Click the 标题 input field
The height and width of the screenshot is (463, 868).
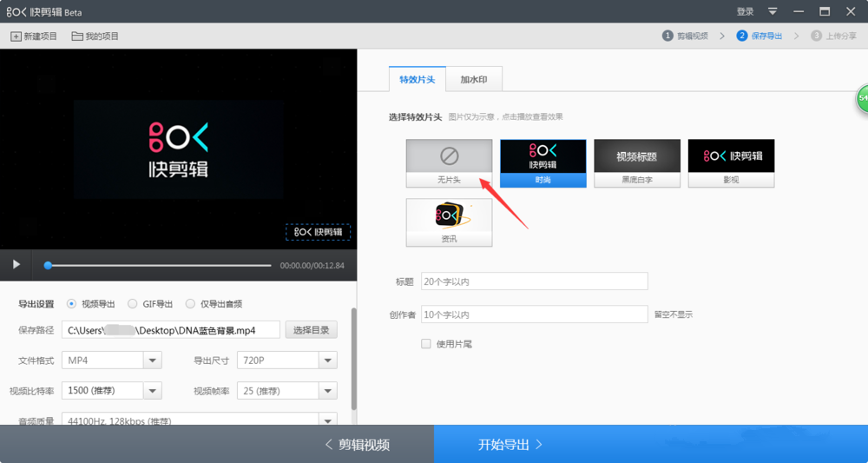[x=534, y=281]
